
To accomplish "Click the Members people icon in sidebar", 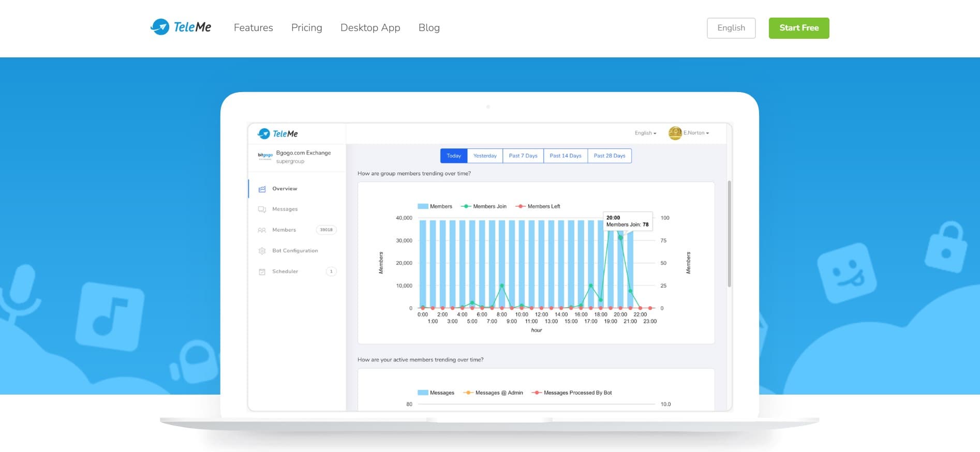I will click(262, 230).
